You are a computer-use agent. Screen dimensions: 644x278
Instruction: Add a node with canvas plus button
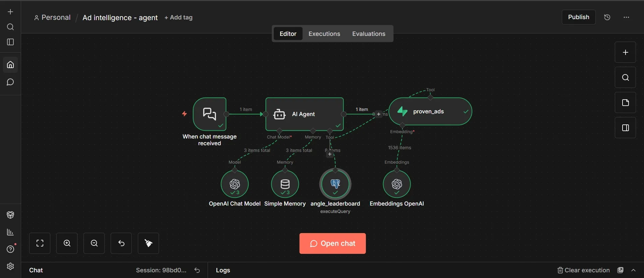click(625, 52)
